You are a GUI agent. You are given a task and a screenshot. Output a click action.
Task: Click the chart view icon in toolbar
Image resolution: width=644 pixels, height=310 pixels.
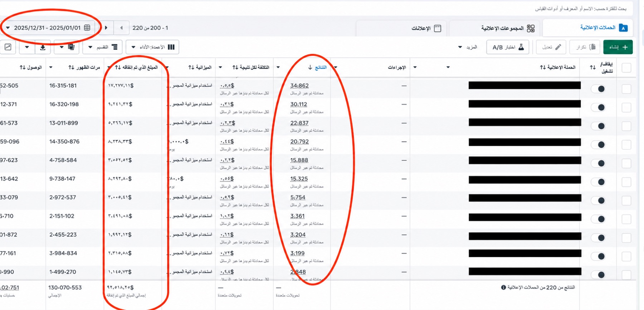point(8,47)
